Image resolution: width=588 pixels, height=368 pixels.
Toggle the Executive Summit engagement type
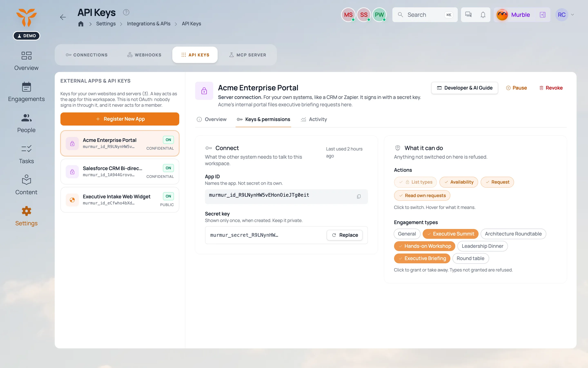click(450, 234)
